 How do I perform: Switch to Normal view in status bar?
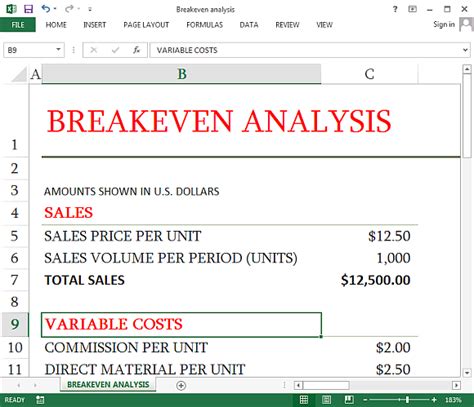304,400
